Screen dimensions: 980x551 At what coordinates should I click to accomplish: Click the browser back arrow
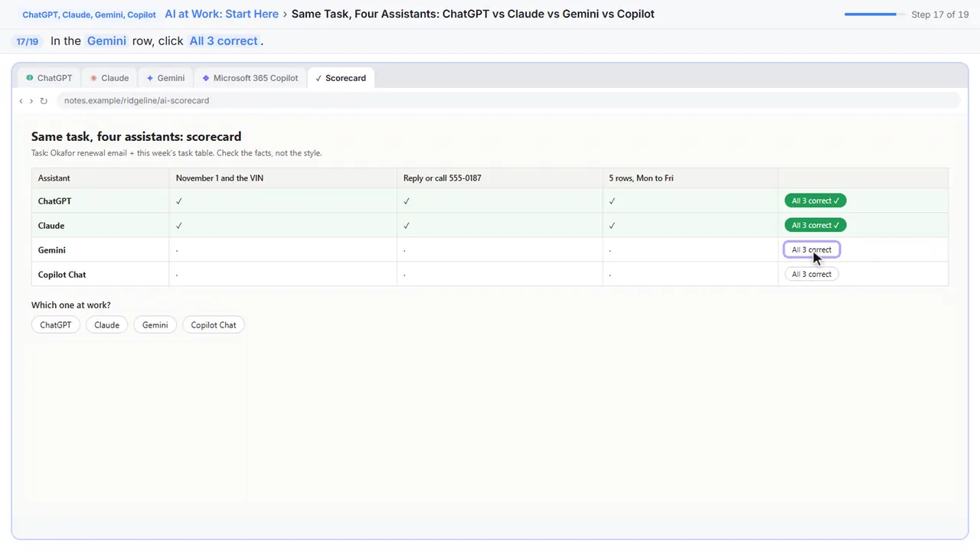(x=21, y=101)
